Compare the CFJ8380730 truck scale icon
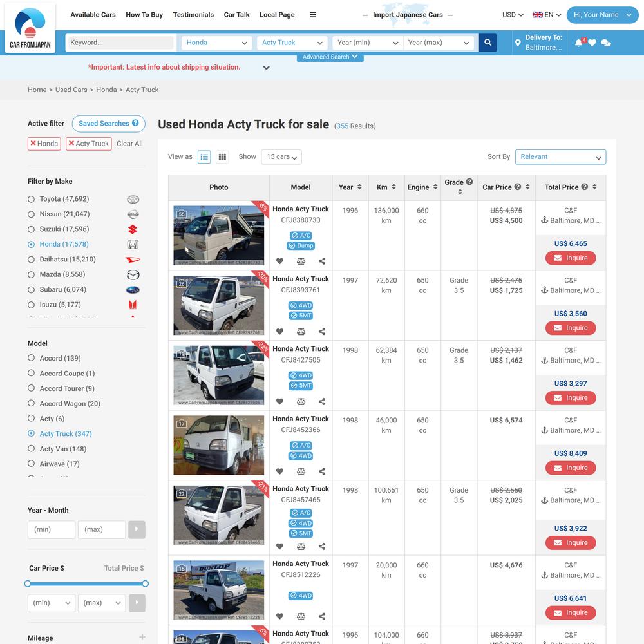This screenshot has width=644, height=644. (301, 261)
